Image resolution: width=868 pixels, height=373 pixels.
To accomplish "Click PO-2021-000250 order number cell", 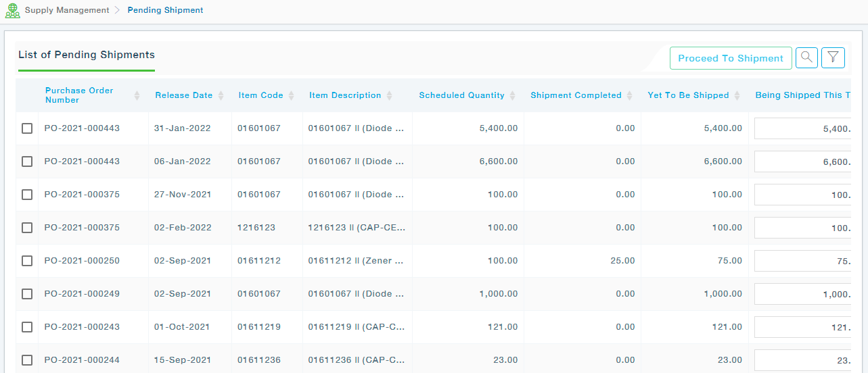I will click(82, 261).
